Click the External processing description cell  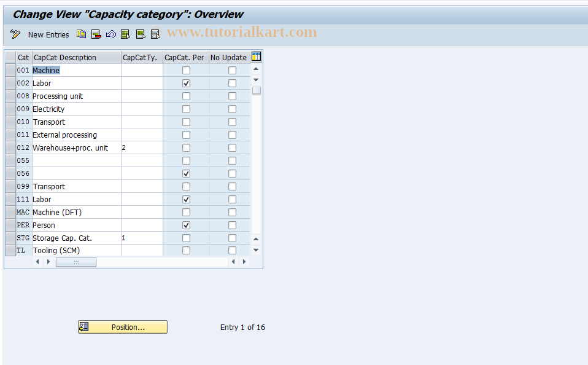point(77,135)
